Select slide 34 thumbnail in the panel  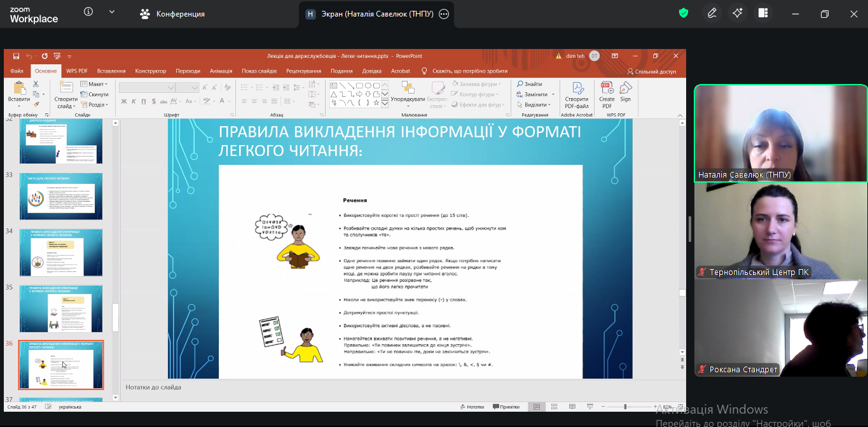(x=60, y=253)
